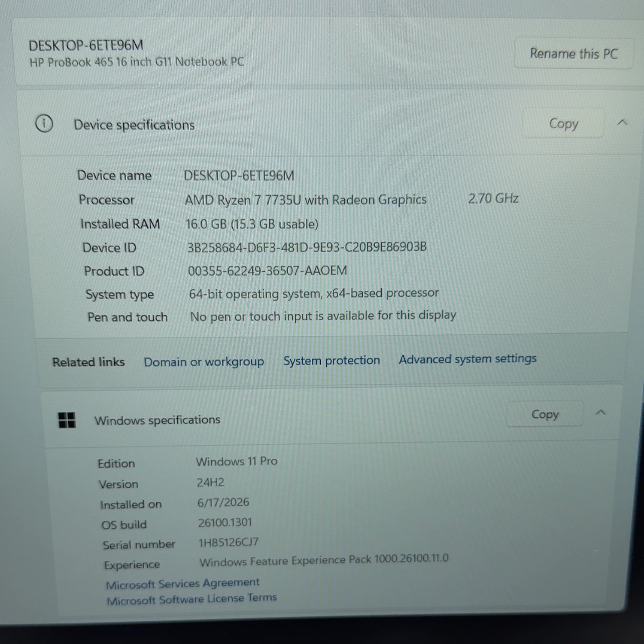Viewport: 644px width, 644px height.
Task: Click the Processor label
Action: [x=106, y=200]
